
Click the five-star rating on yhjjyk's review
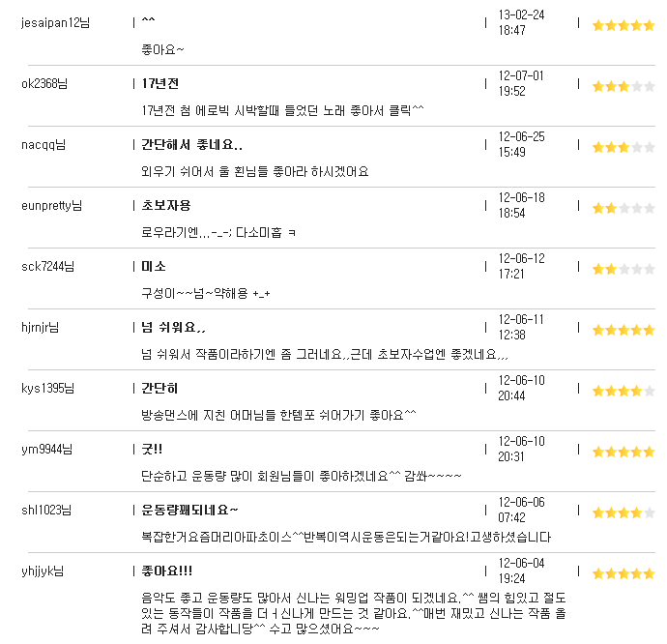623,573
